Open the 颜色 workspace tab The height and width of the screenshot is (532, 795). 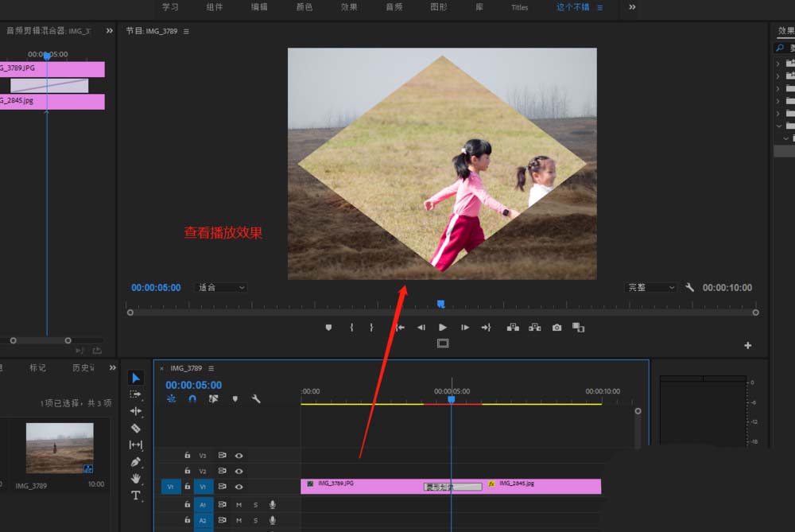[304, 7]
